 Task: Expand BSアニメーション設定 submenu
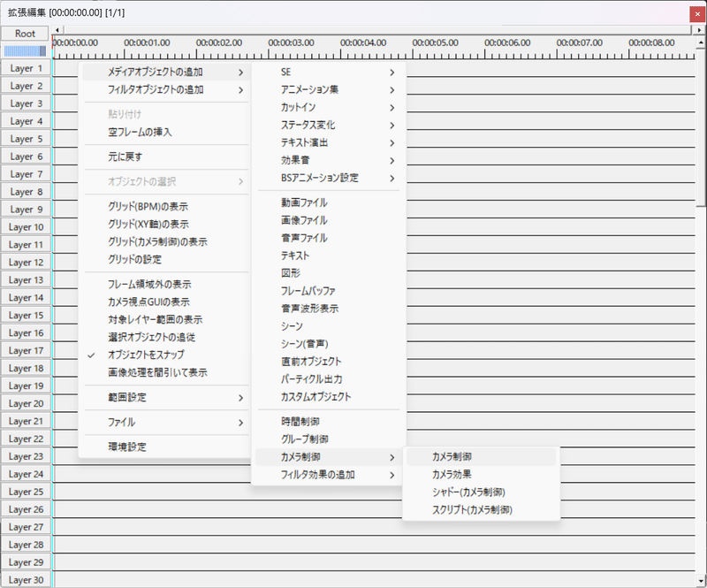point(329,178)
